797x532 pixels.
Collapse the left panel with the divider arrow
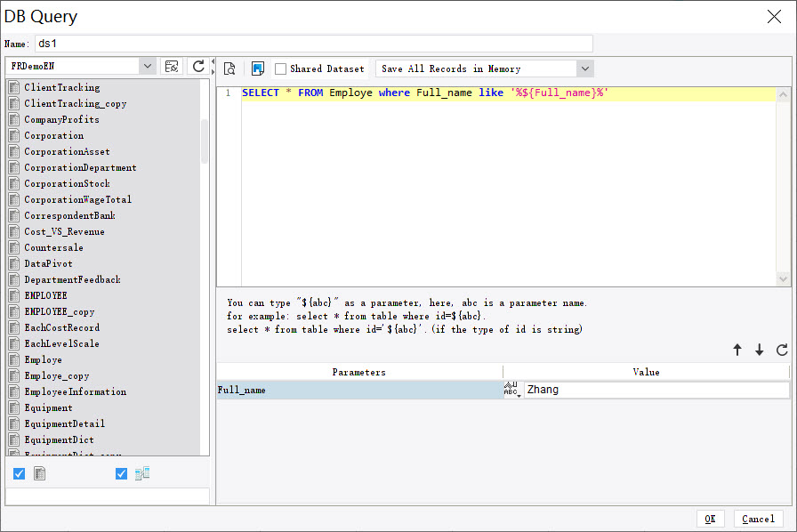click(x=213, y=62)
